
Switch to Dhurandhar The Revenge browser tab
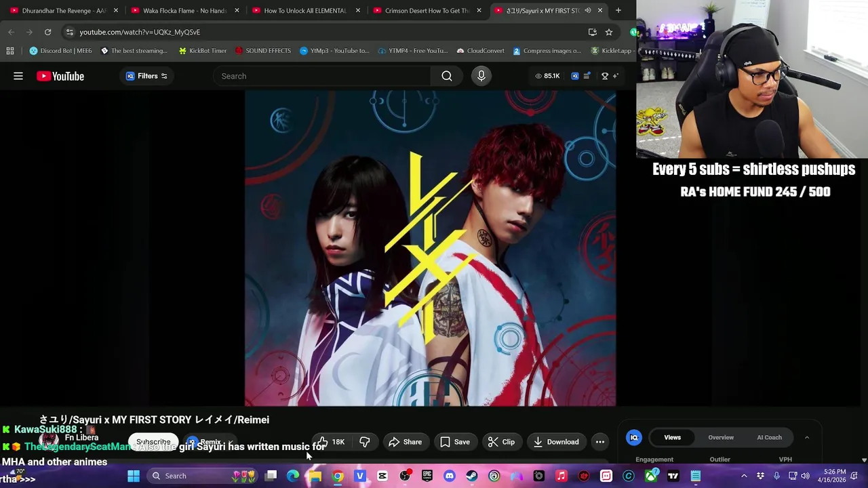63,10
